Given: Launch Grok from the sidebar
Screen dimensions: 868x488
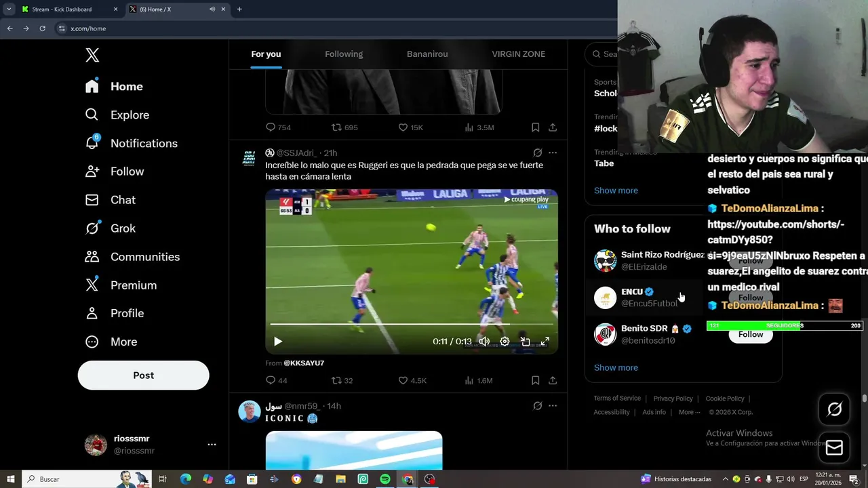Looking at the screenshot, I should [x=110, y=228].
